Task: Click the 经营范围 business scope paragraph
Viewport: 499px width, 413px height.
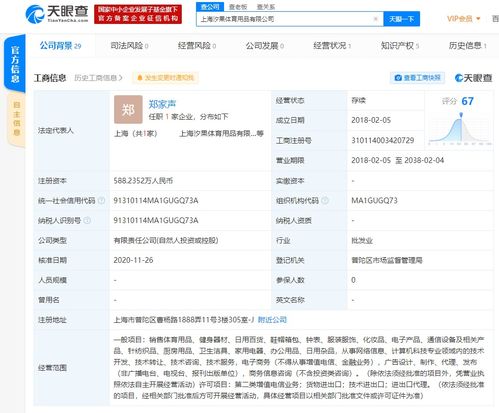Action: click(299, 368)
